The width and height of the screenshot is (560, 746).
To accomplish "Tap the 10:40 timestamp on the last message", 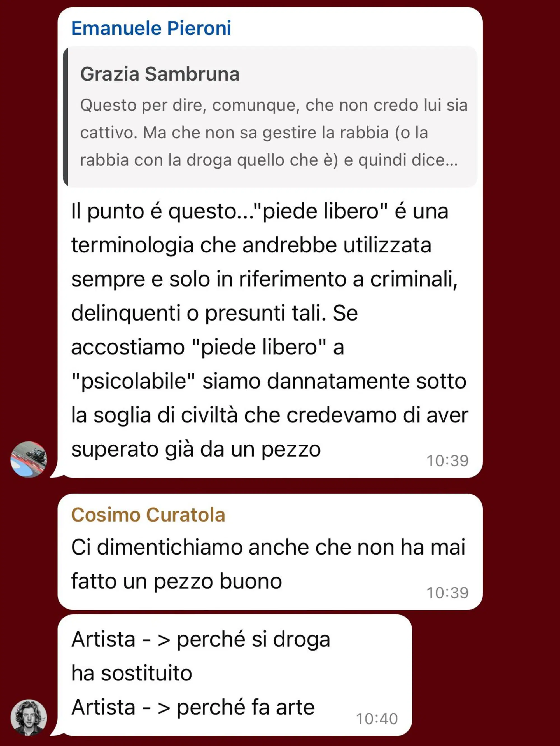I will [x=377, y=719].
